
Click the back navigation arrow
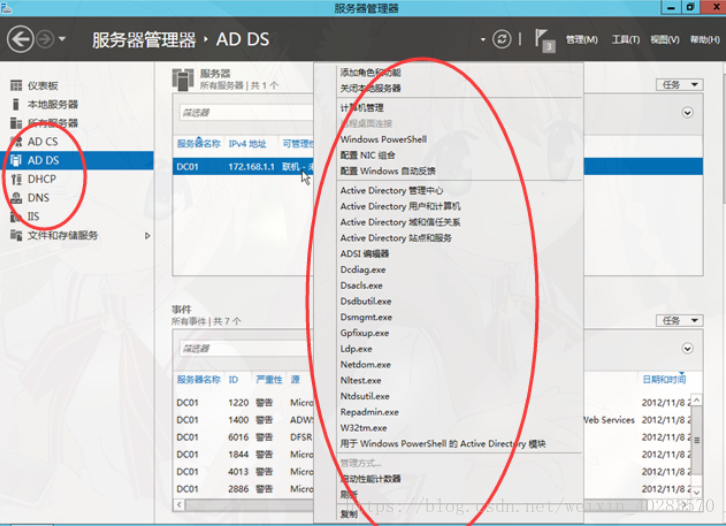click(20, 39)
